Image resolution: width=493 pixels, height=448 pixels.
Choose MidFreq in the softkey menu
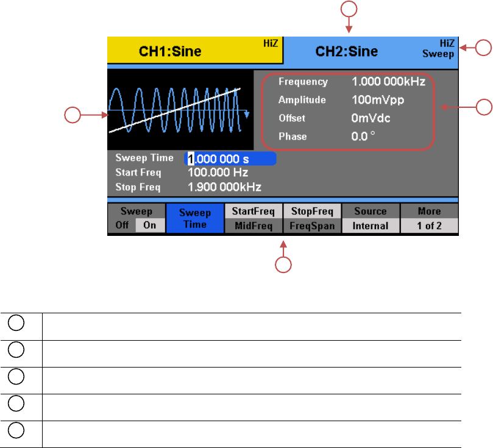[x=254, y=226]
